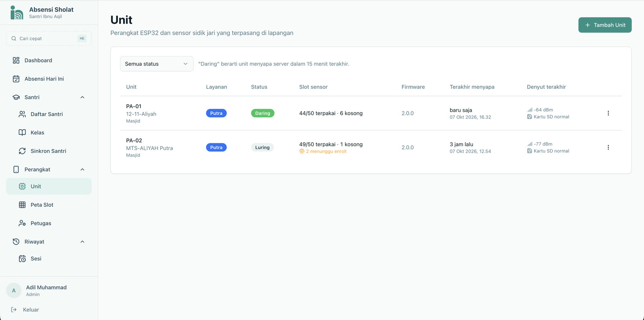Collapse the Riwayat section chevron
This screenshot has width=644, height=320.
point(83,242)
